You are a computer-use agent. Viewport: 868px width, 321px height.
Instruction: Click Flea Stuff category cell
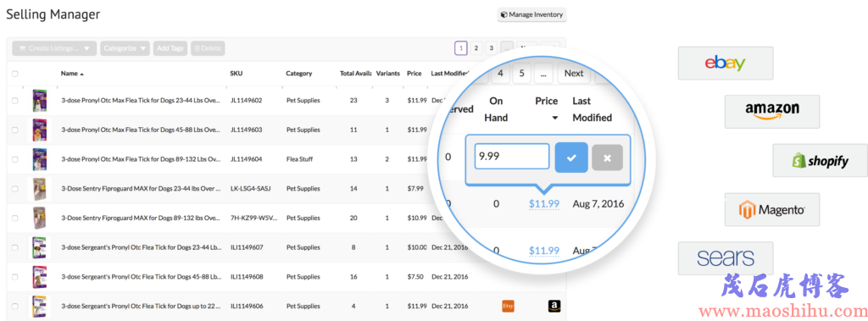pos(299,159)
